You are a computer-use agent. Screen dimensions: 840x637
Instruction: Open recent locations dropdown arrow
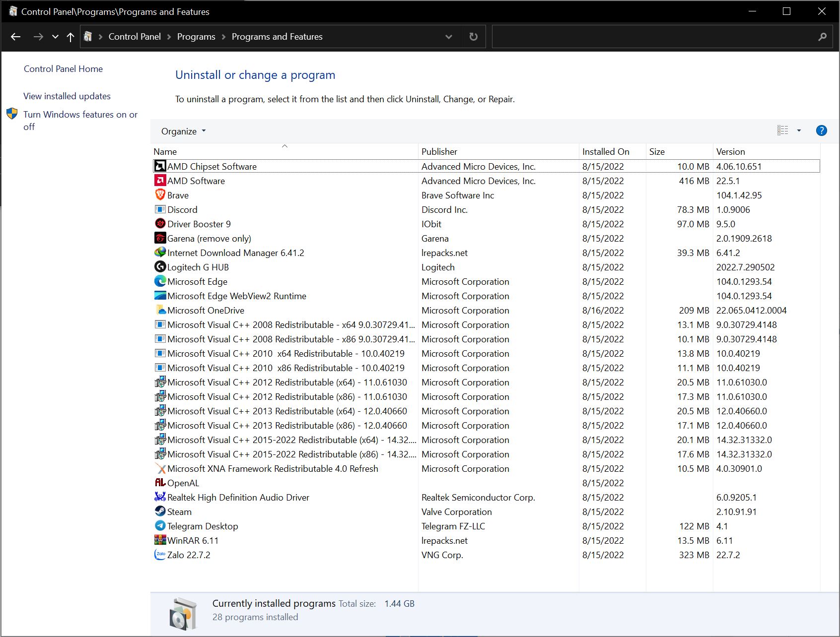click(55, 37)
